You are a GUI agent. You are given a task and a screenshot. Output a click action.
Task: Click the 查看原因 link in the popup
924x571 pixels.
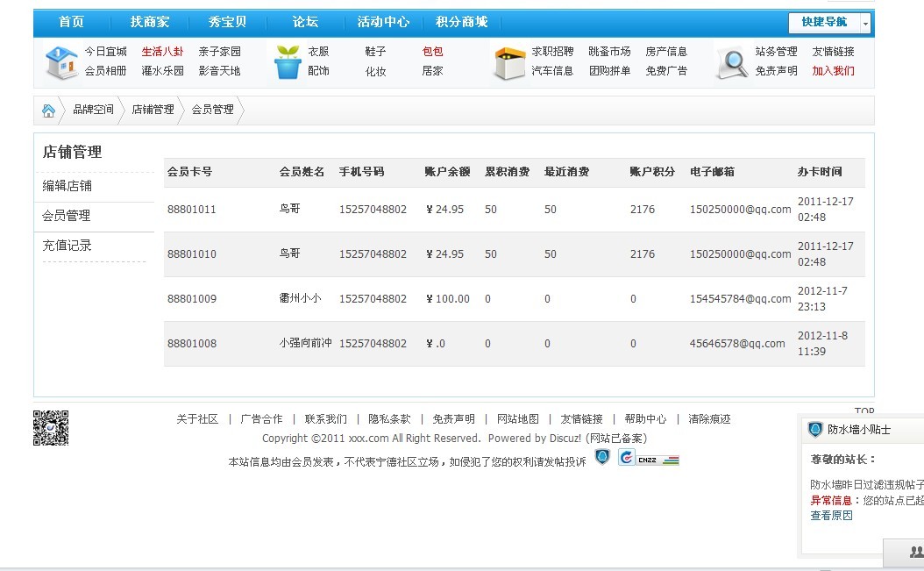831,515
